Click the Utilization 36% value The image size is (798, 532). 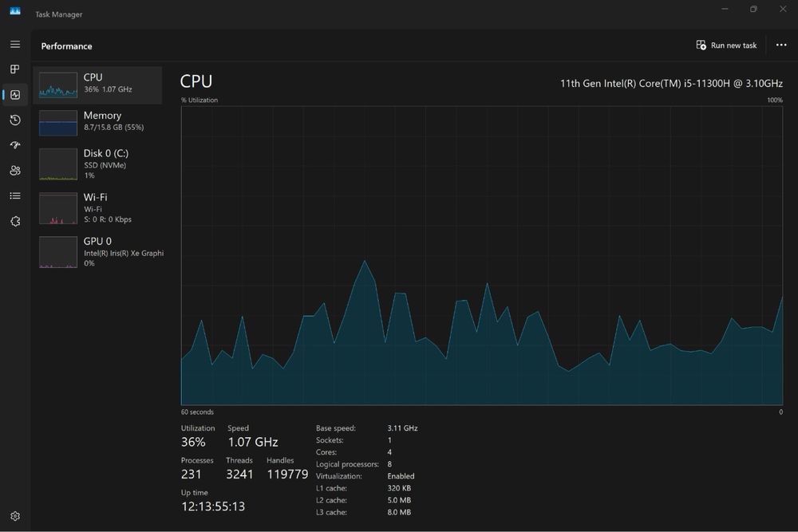tap(193, 442)
